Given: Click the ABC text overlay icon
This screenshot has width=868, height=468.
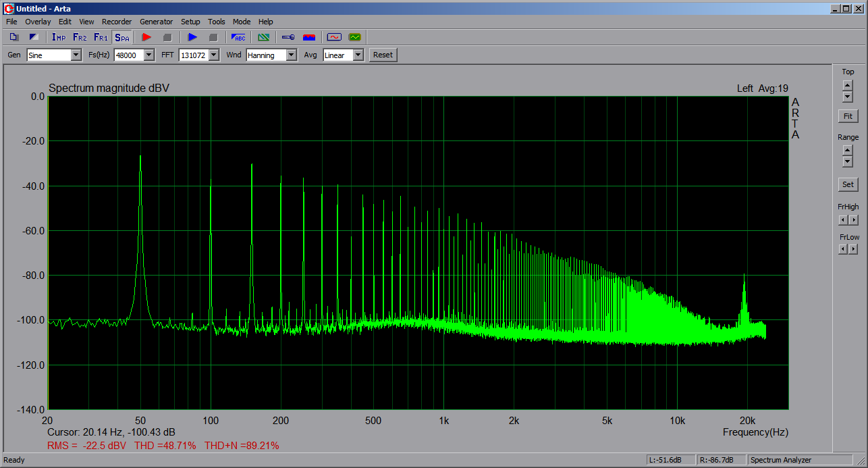Looking at the screenshot, I should 238,37.
